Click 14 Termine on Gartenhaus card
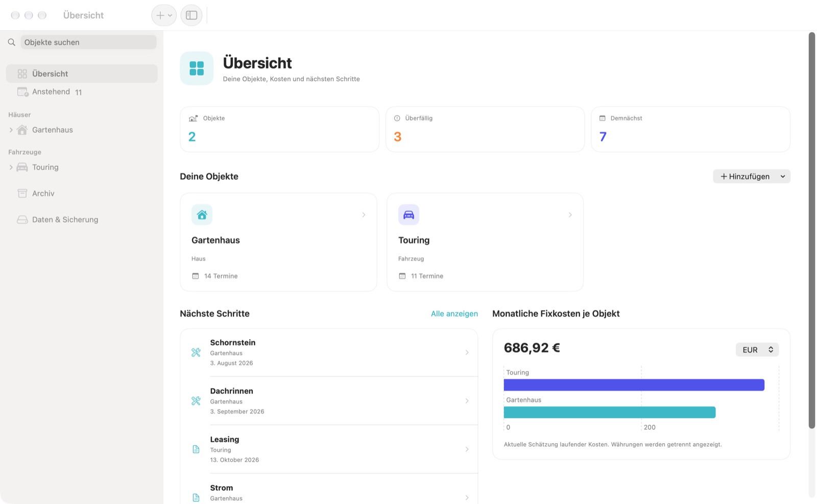817x504 pixels. coord(215,276)
